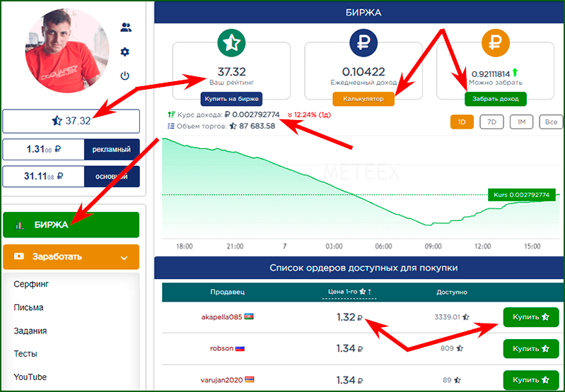Click the power logout icon
The image size is (565, 392).
pyautogui.click(x=124, y=76)
